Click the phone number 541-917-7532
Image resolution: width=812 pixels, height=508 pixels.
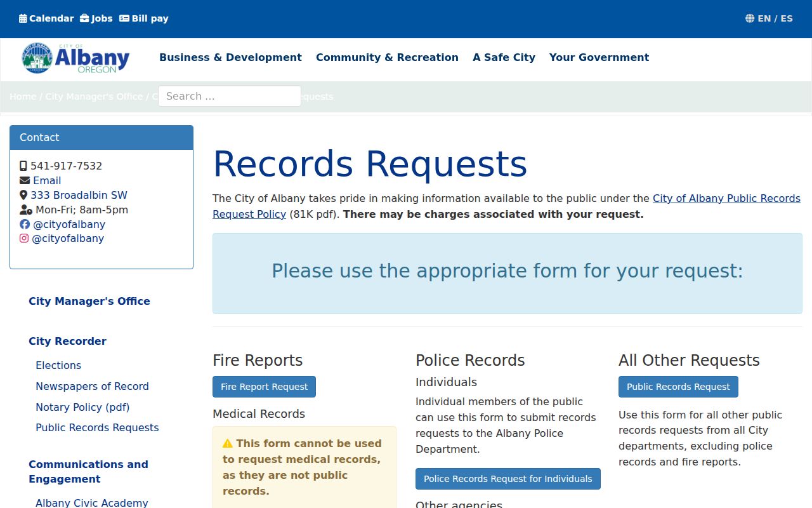[66, 166]
